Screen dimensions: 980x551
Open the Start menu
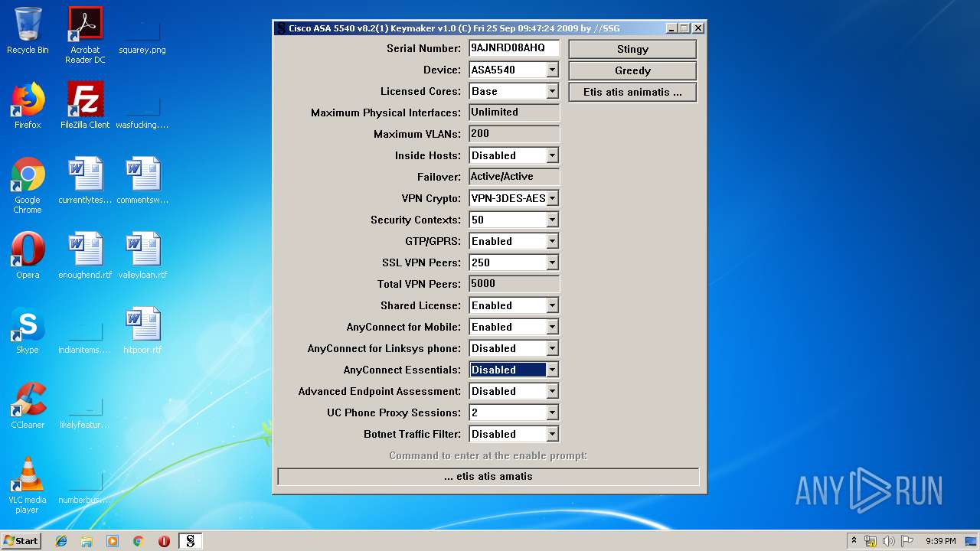tap(21, 541)
